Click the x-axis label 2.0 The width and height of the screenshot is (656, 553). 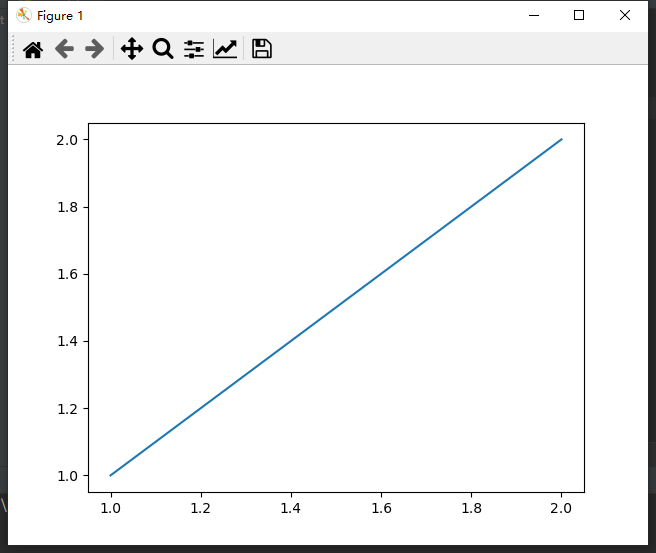[x=561, y=508]
